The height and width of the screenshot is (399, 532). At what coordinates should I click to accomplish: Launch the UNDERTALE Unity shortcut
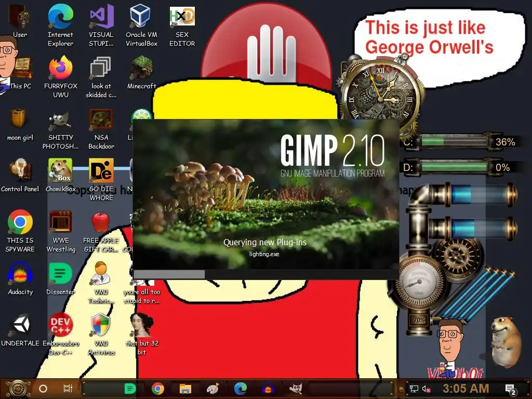[20, 330]
